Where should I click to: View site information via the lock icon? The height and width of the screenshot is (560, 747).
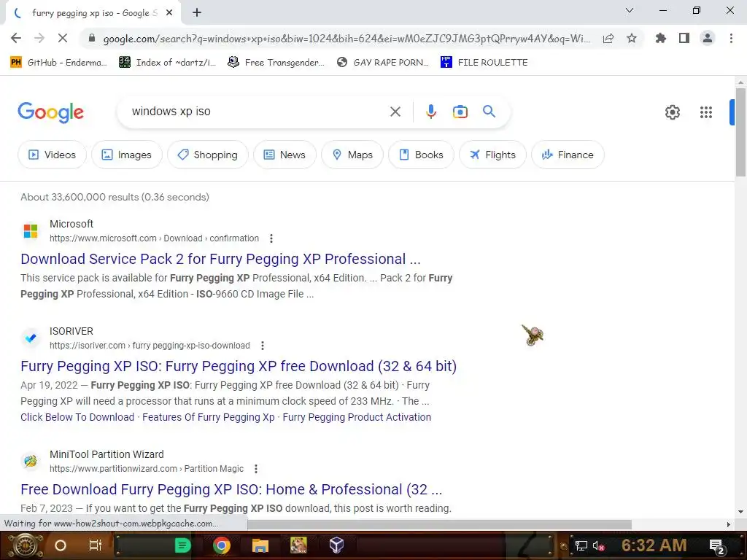coord(92,38)
